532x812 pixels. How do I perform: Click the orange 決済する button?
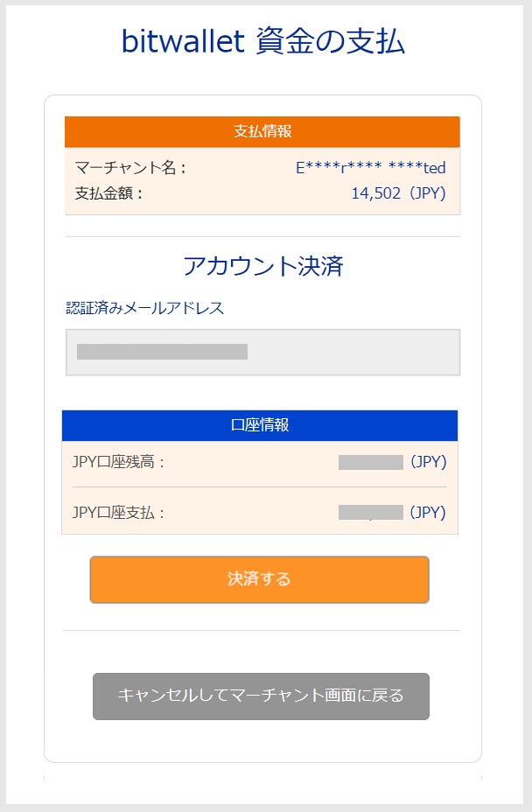point(259,579)
